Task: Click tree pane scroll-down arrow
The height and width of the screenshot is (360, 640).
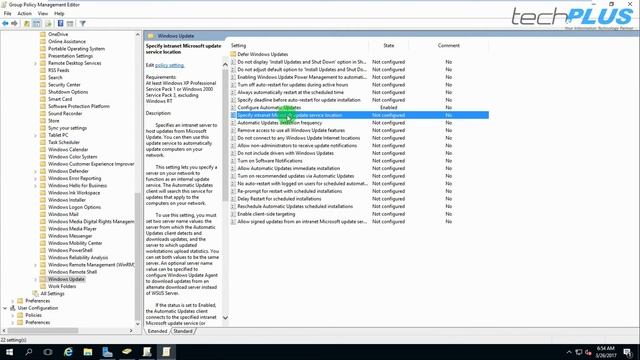Action: click(x=138, y=324)
